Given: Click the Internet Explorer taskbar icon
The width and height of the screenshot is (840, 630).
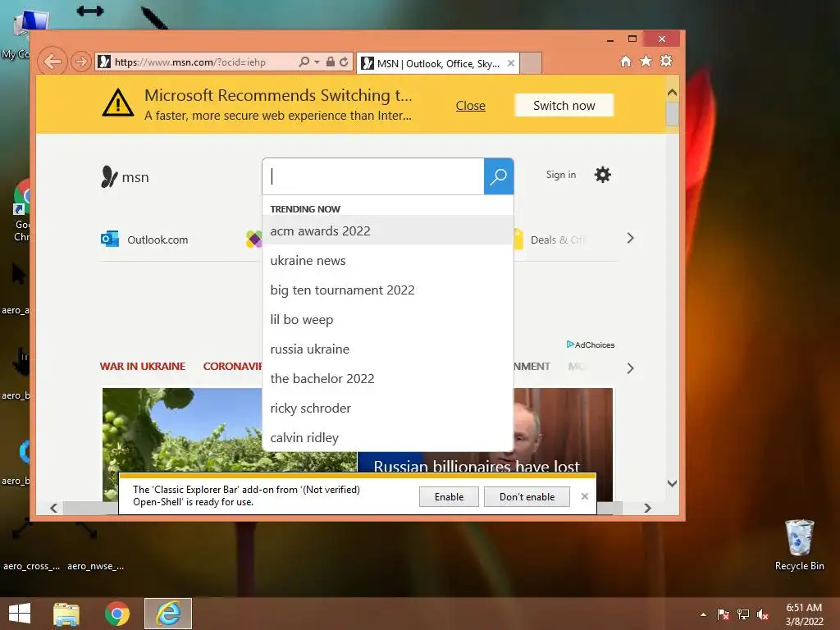Looking at the screenshot, I should (x=167, y=614).
